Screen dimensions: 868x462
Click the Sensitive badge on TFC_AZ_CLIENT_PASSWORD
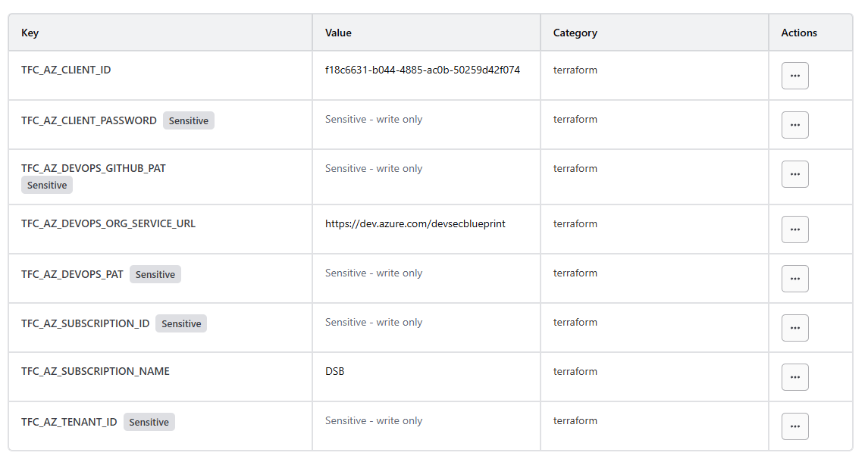pyautogui.click(x=188, y=120)
